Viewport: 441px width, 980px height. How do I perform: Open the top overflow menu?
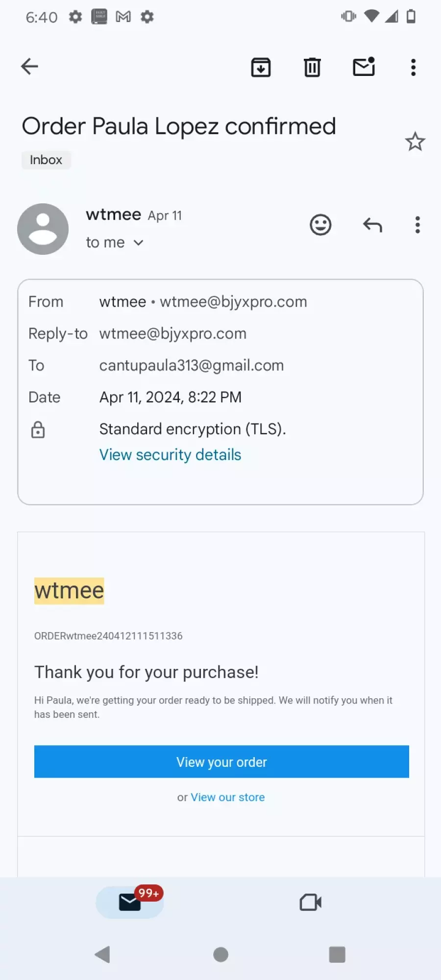[414, 67]
